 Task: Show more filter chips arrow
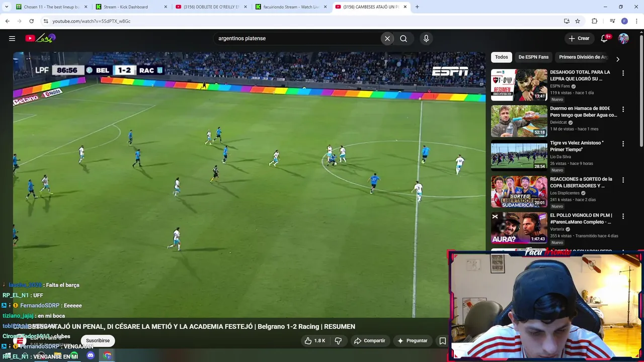(x=618, y=59)
